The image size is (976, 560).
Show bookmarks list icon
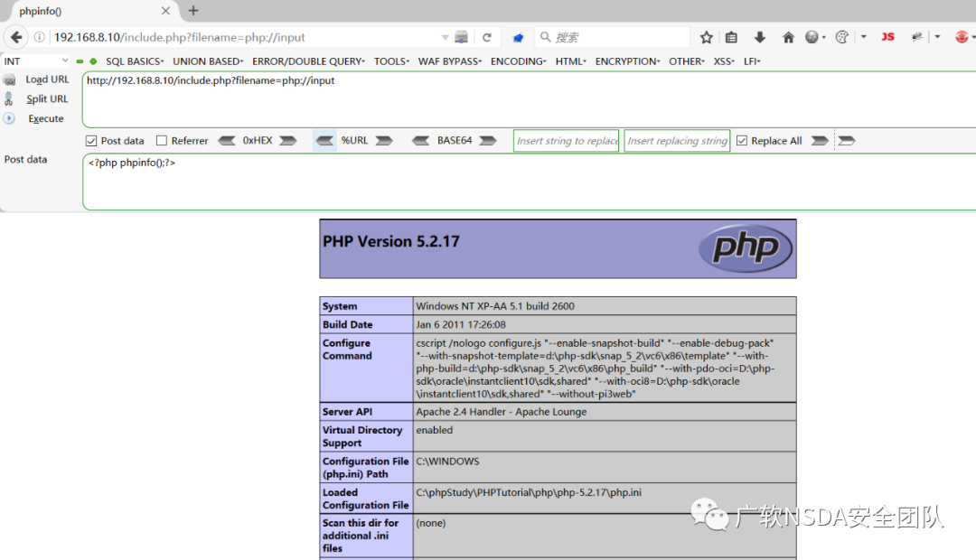point(731,37)
